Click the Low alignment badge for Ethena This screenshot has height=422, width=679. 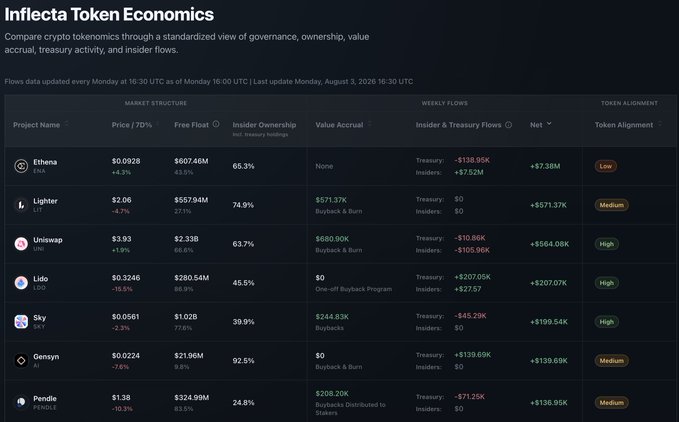tap(605, 166)
